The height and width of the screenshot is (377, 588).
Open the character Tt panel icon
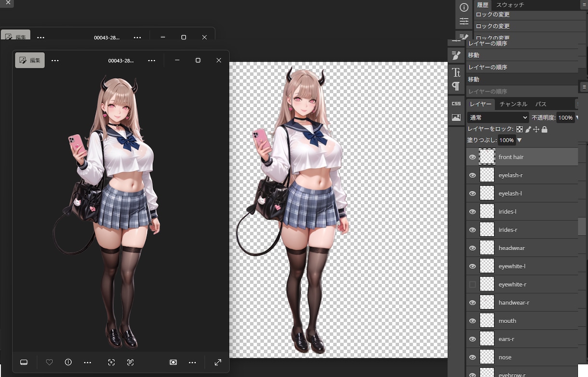(456, 72)
